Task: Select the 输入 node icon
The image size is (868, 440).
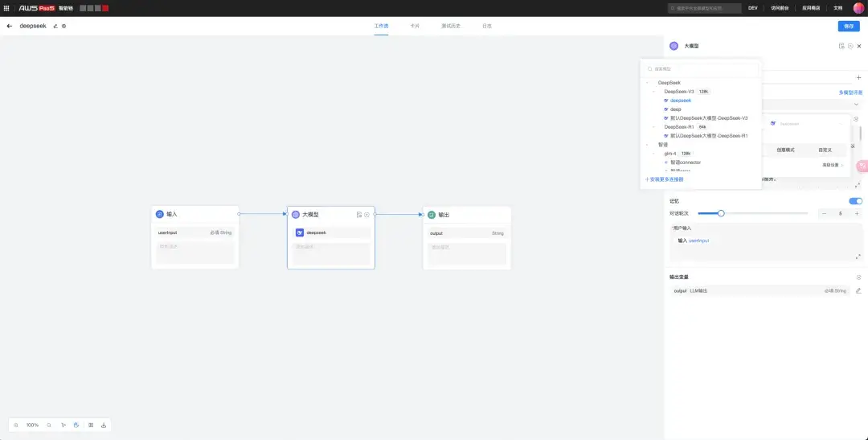Action: pos(159,214)
